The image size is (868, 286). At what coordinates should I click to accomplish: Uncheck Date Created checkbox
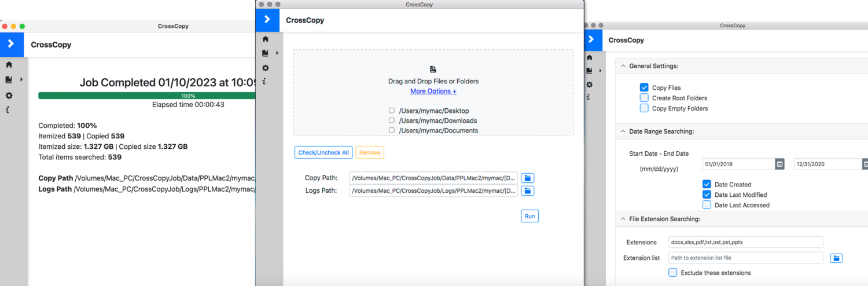[707, 184]
